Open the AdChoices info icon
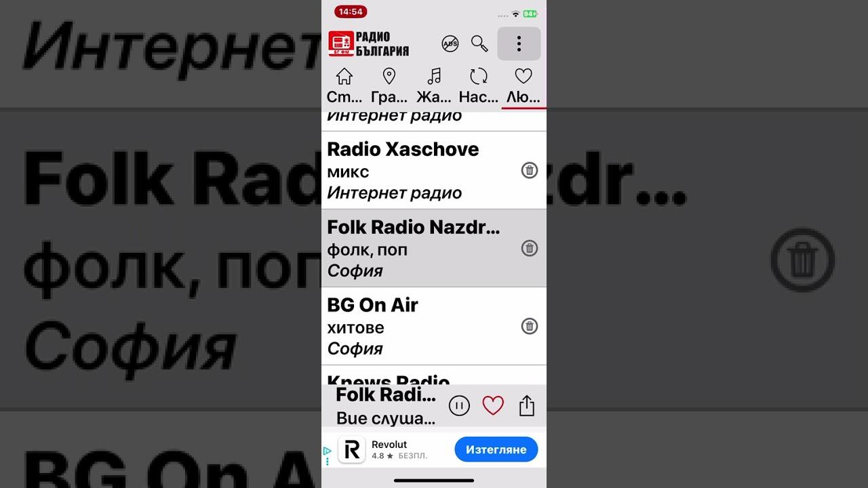The image size is (868, 488). [x=328, y=451]
